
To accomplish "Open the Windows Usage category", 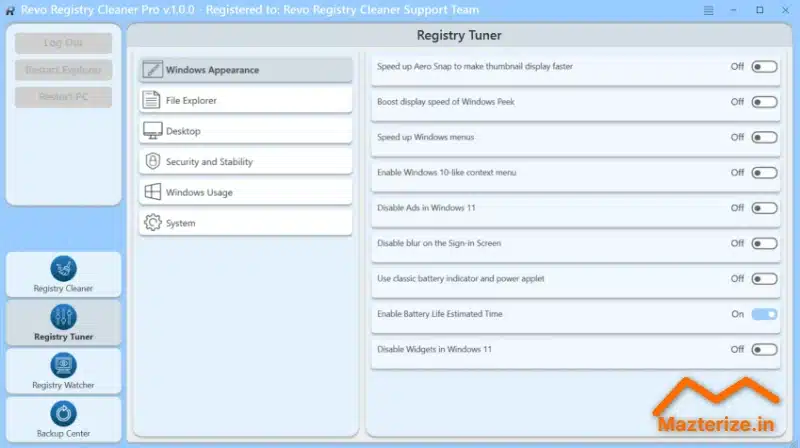I will (x=245, y=192).
